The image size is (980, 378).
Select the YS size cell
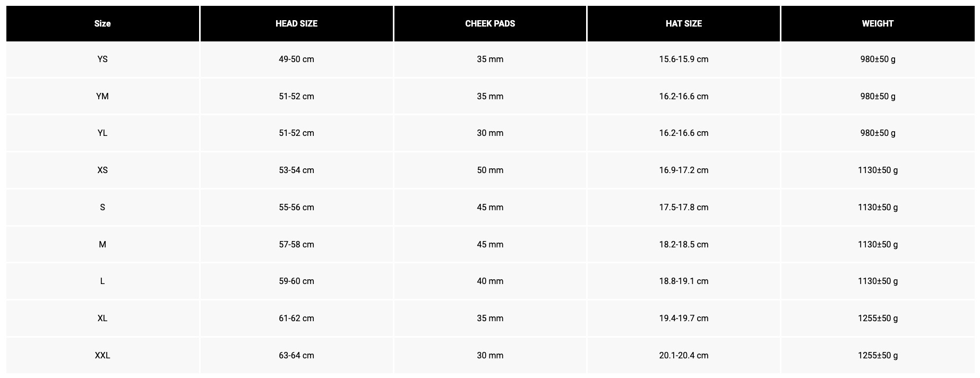click(102, 59)
